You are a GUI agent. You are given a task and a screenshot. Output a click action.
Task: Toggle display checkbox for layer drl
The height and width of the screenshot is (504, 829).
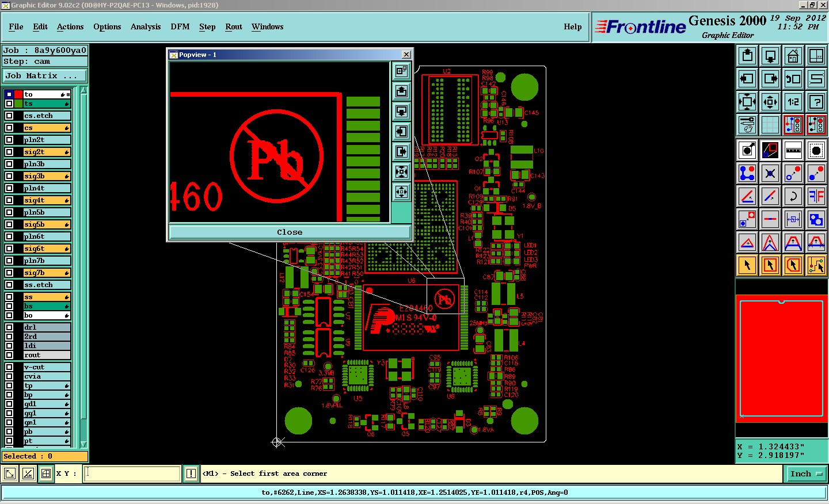tap(9, 327)
